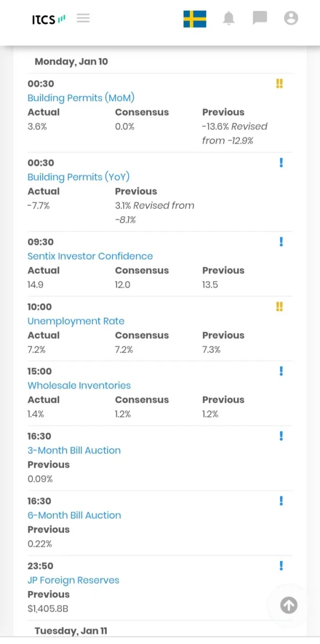This screenshot has width=320, height=644.
Task: Open the Building Permits (YoY) event
Action: [78, 177]
